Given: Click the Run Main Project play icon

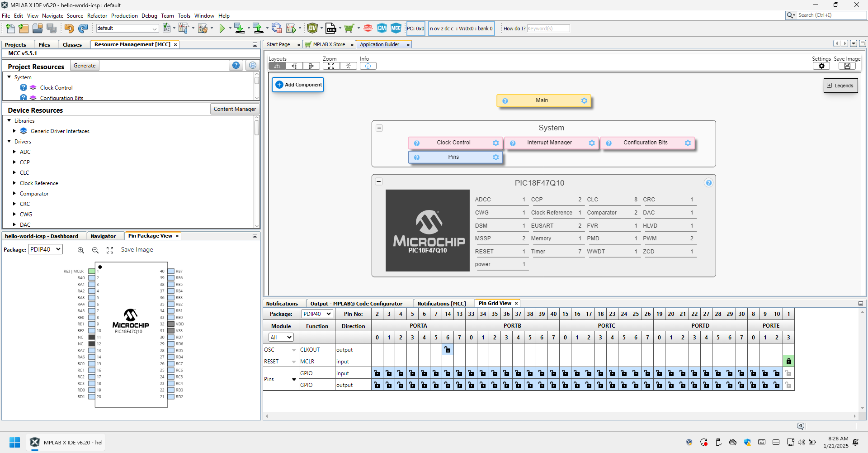Looking at the screenshot, I should [222, 29].
